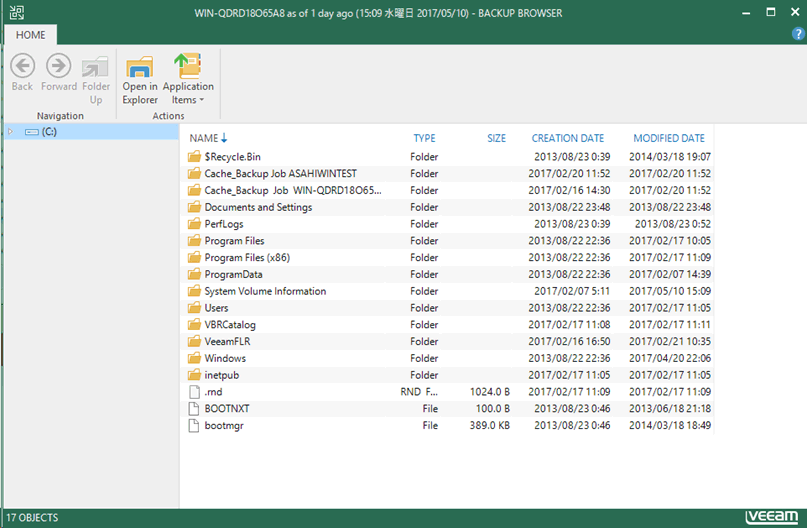Click modified date 2017/02/07 14:39
Screen dimensions: 807x528
tap(670, 274)
